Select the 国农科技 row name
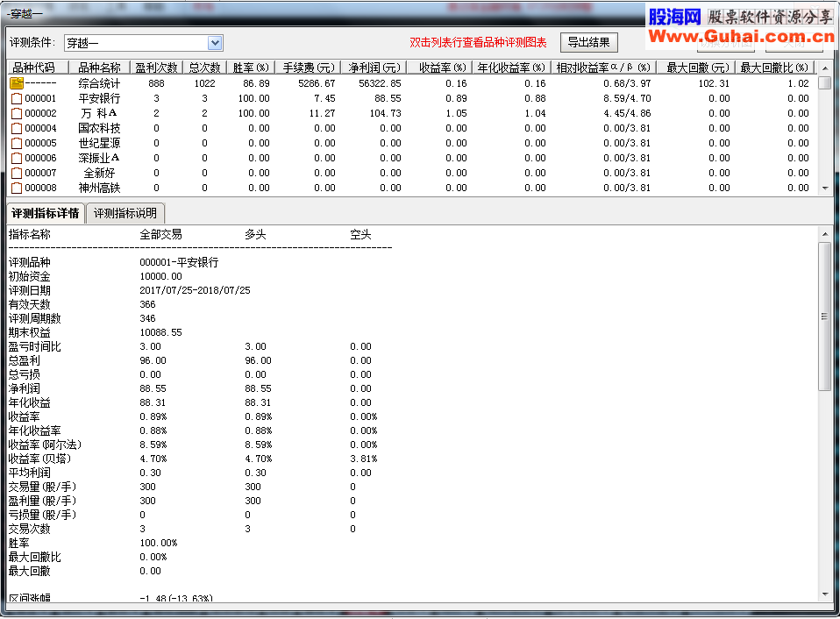The image size is (840, 619). pos(100,129)
